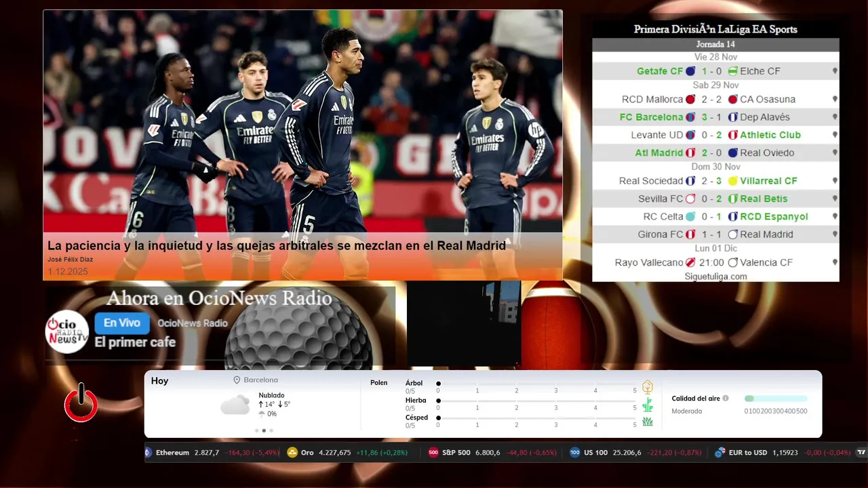Click the Real Betis team name

764,199
